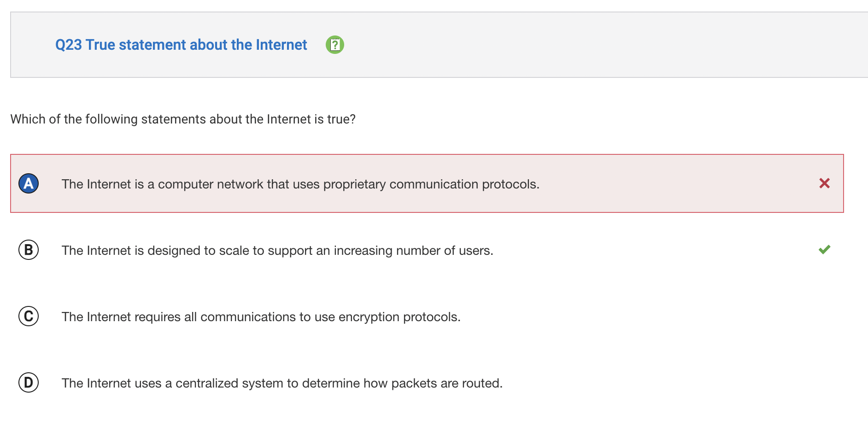This screenshot has height=423, width=868.
Task: Select answer choice D radio circle
Action: point(29,382)
